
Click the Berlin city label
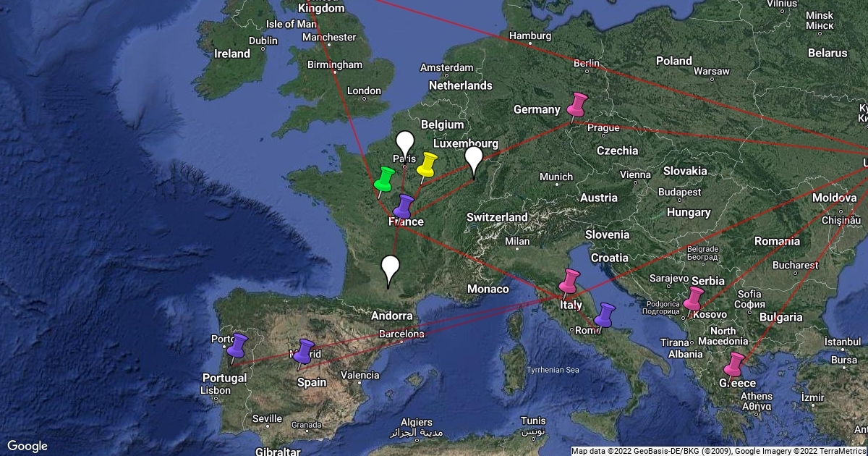point(587,64)
